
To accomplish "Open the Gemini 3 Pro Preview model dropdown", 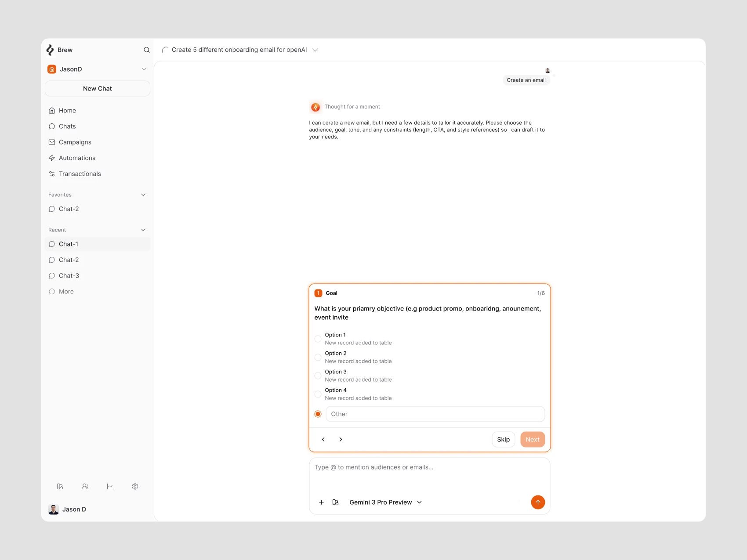I will (385, 502).
